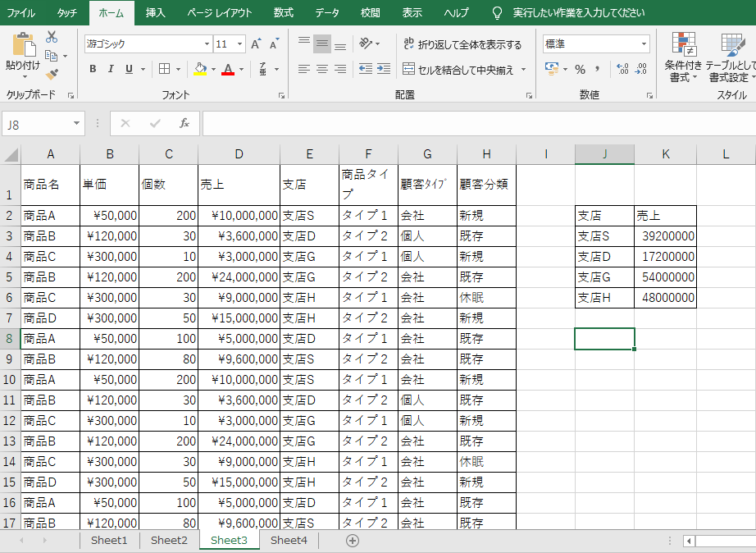Apply the red font color

tap(228, 69)
